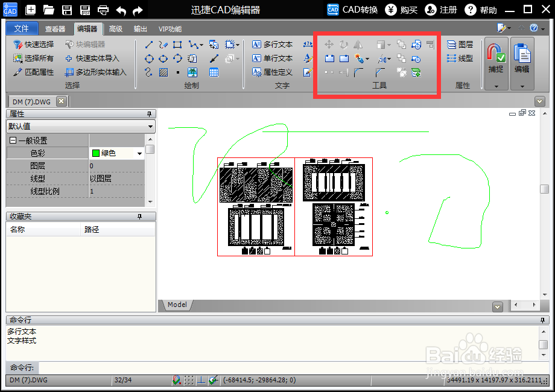Switch to the 查看器 viewer tab

pyautogui.click(x=55, y=29)
